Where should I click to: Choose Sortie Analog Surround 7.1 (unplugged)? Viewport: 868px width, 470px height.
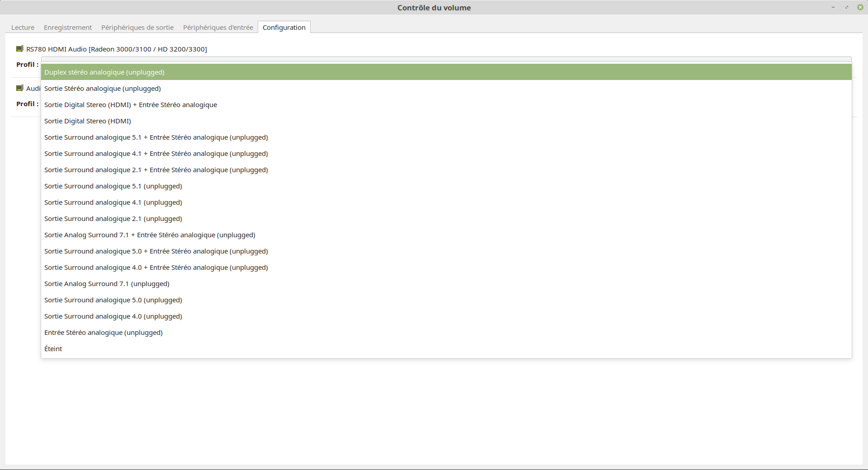(x=107, y=284)
